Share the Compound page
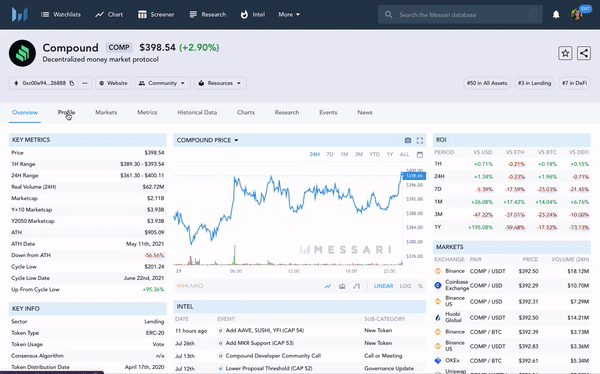The height and width of the screenshot is (374, 600). click(x=584, y=53)
